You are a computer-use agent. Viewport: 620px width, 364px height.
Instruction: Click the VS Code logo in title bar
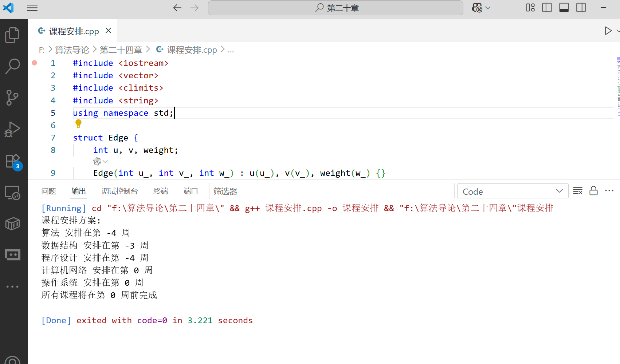[x=8, y=8]
